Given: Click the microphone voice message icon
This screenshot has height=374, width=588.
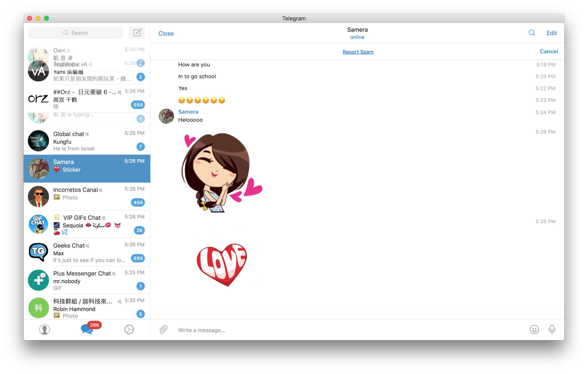Looking at the screenshot, I should pyautogui.click(x=552, y=329).
